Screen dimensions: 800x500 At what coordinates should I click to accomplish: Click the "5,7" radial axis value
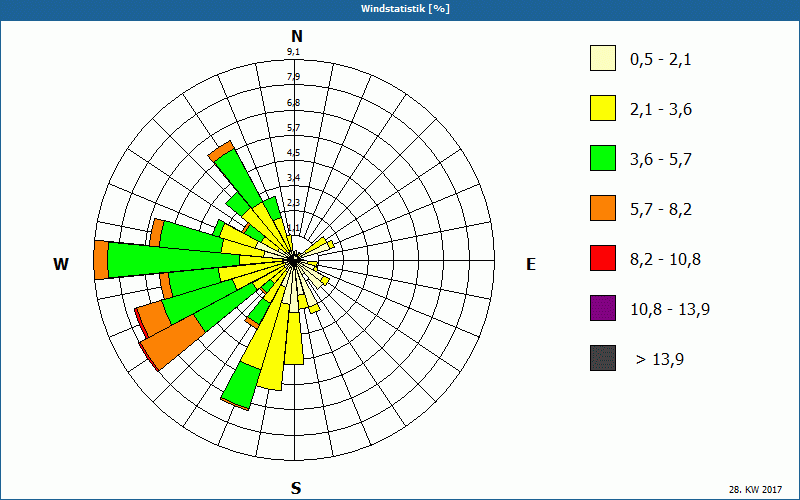(293, 128)
